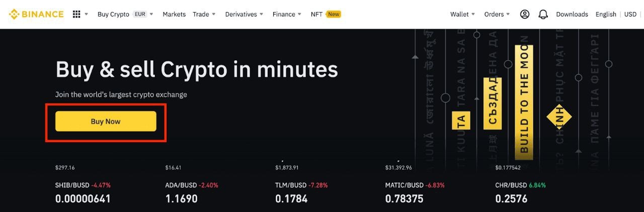Open the notifications bell icon
Screen dimensions: 644x212
coord(543,14)
